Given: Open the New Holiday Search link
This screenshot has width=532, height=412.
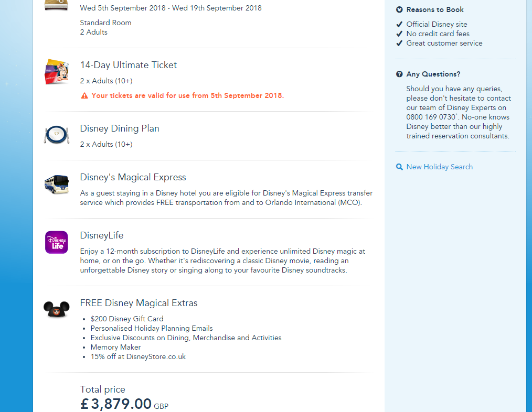Looking at the screenshot, I should pyautogui.click(x=439, y=167).
